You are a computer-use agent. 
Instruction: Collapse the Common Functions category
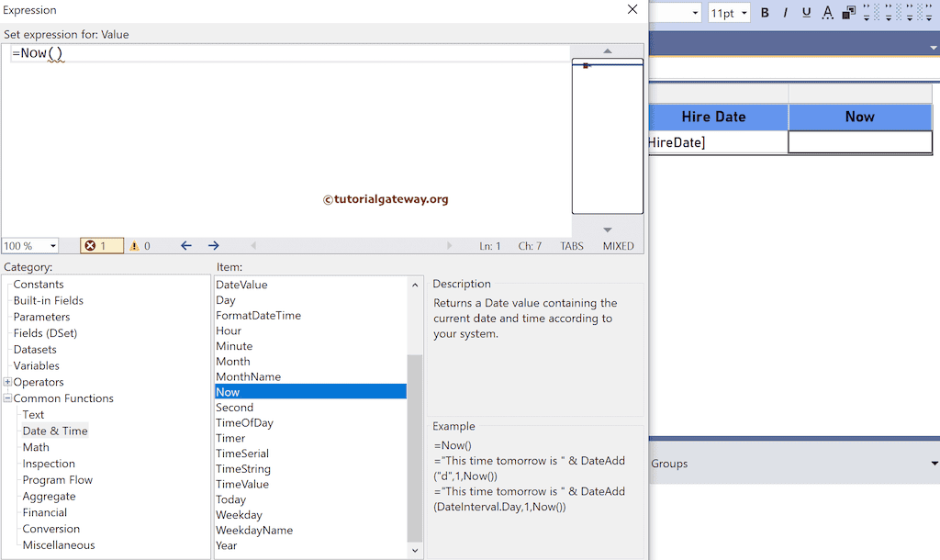pos(6,398)
